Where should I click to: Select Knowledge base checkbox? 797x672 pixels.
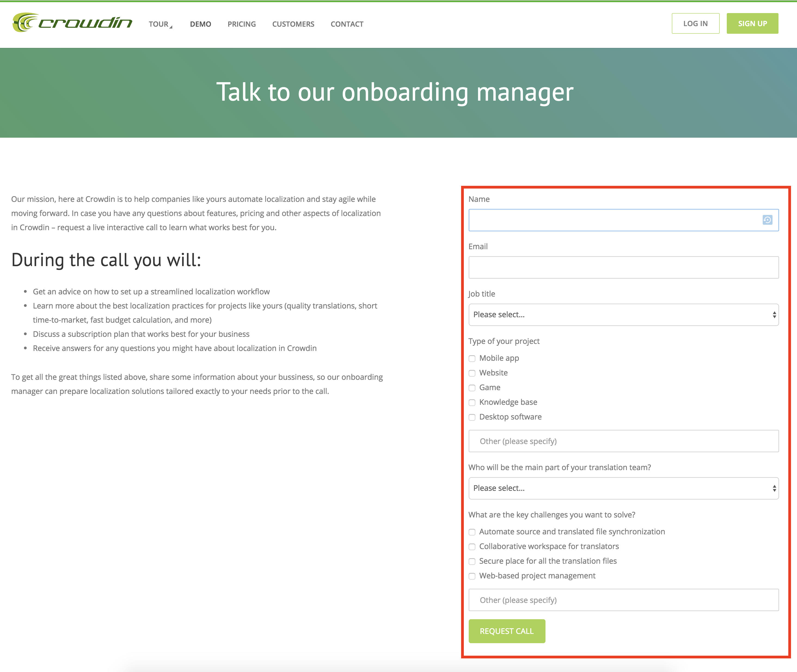[x=472, y=403]
